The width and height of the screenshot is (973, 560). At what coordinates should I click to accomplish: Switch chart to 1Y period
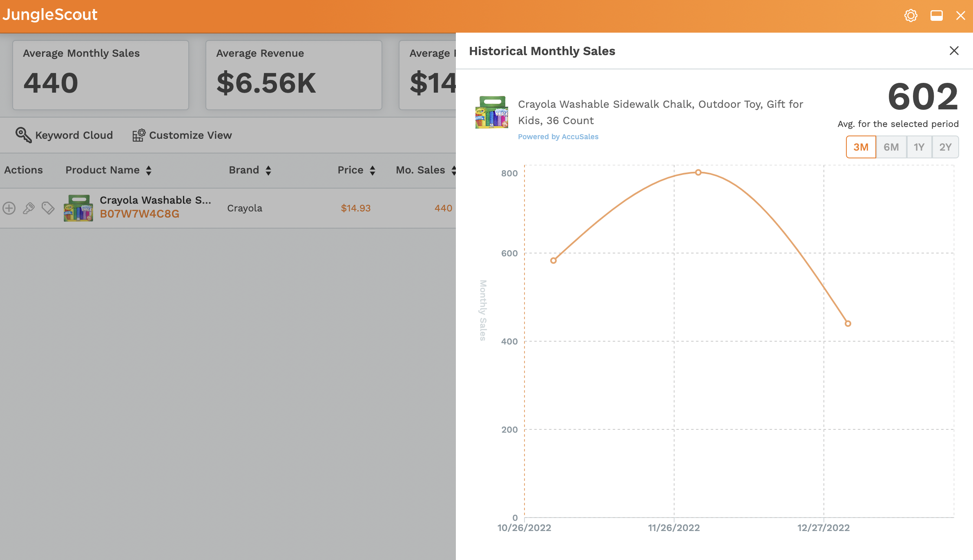coord(919,147)
